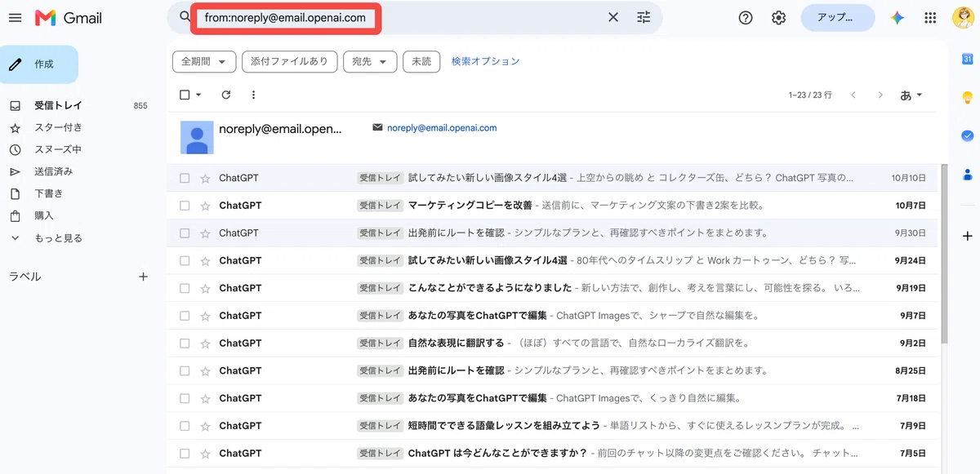The image size is (980, 474).
Task: Open the account avatar menu
Action: pyautogui.click(x=962, y=18)
